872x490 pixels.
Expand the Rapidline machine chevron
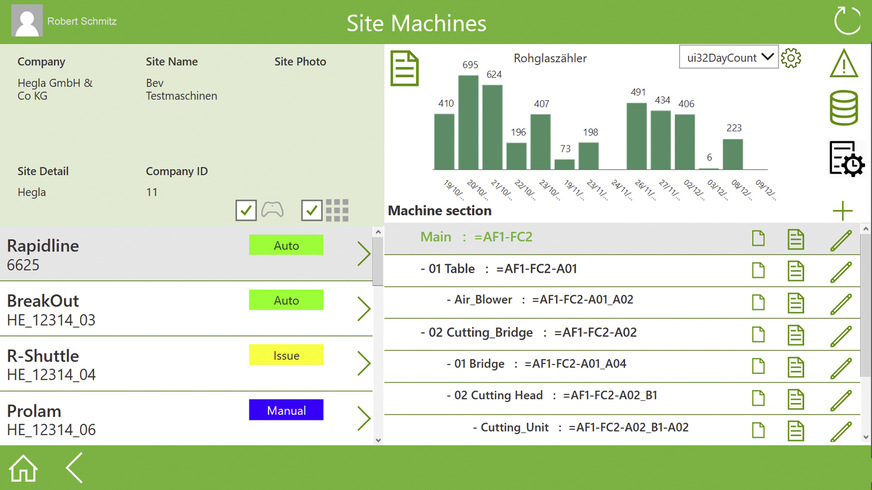tap(363, 254)
